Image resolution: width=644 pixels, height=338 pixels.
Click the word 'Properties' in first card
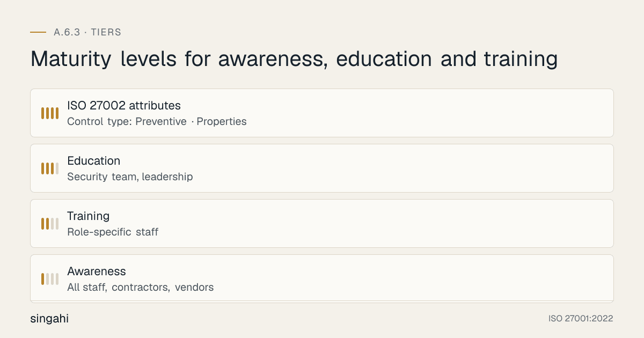(222, 122)
